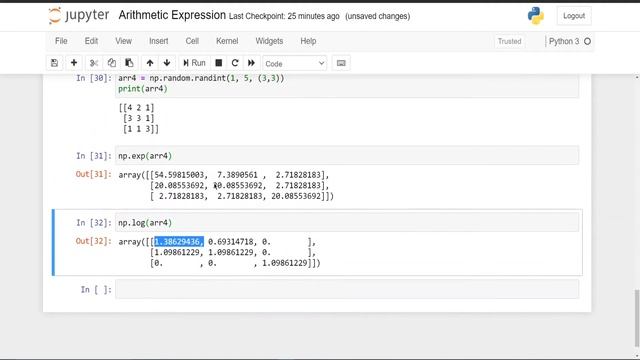The width and height of the screenshot is (640, 360).
Task: Click the Python logo icon
Action: coord(536,16)
